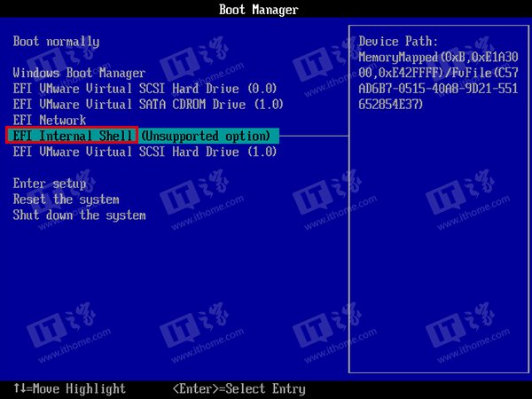Click the Enter=Select Entry hint
This screenshot has width=532, height=399.
pyautogui.click(x=239, y=388)
